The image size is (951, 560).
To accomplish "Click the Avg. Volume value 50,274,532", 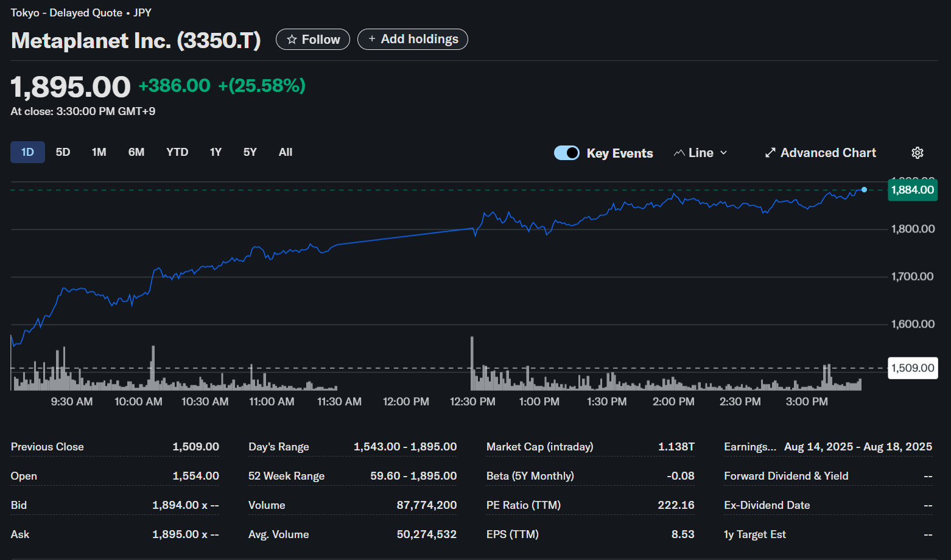I will click(427, 534).
